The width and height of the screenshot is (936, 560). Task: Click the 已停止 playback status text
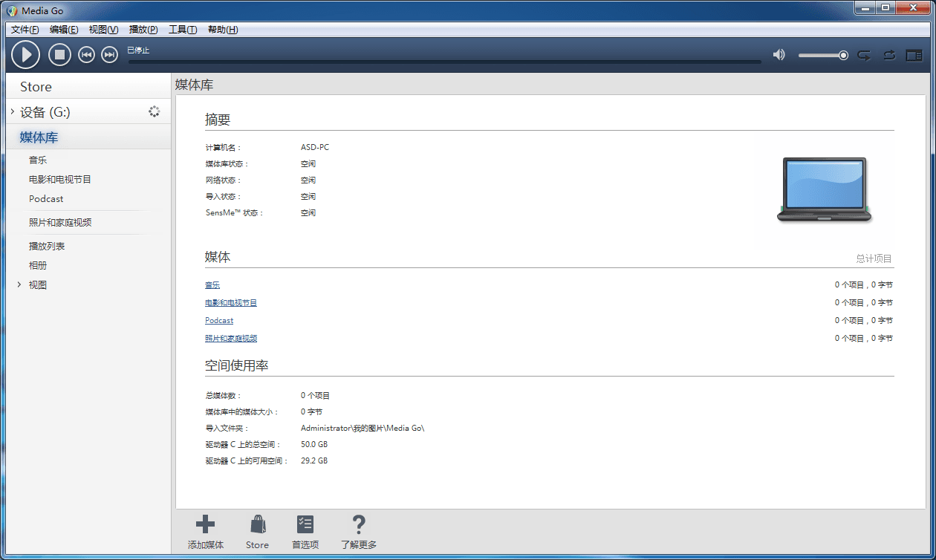138,50
